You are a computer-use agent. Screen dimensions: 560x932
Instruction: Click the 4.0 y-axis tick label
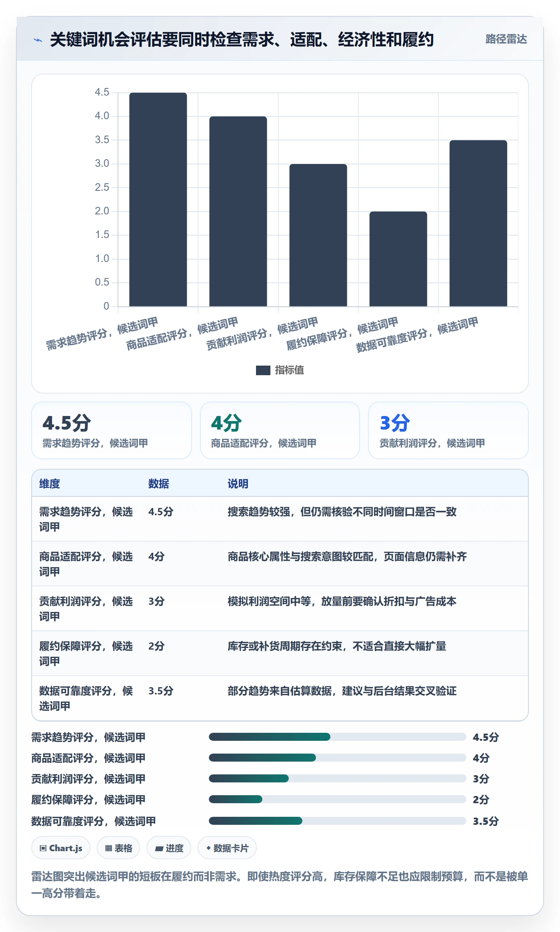pos(102,116)
